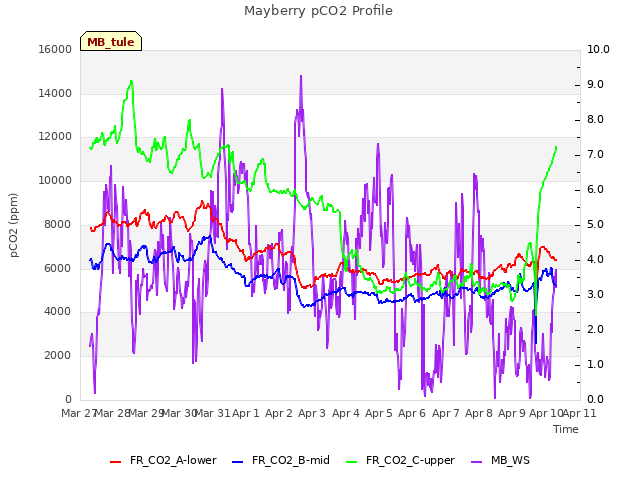The width and height of the screenshot is (640, 480).
Task: Select the FR_CO2_C-upper legend label
Action: [x=410, y=460]
